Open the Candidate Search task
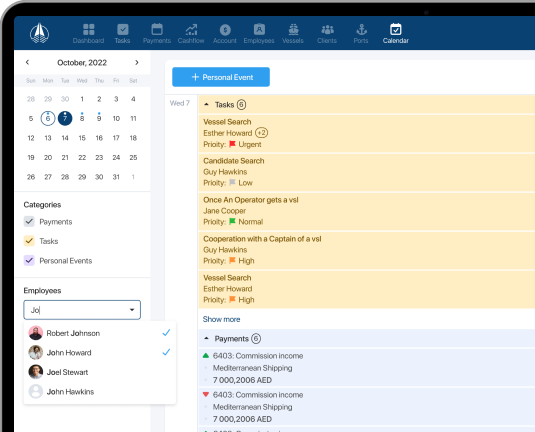This screenshot has width=535, height=432. (366, 172)
